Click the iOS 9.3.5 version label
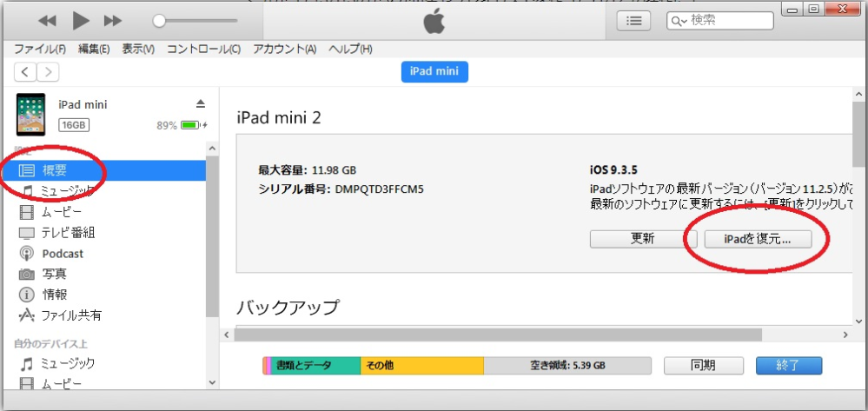The width and height of the screenshot is (868, 411). coord(613,169)
